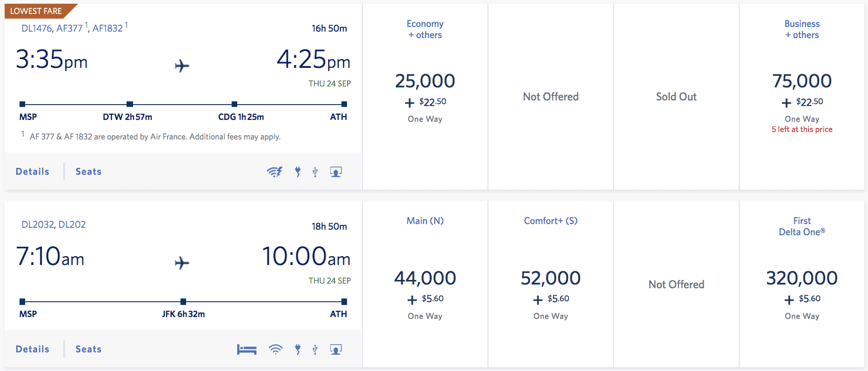Open Seats for the 7:10am flight

tap(88, 349)
